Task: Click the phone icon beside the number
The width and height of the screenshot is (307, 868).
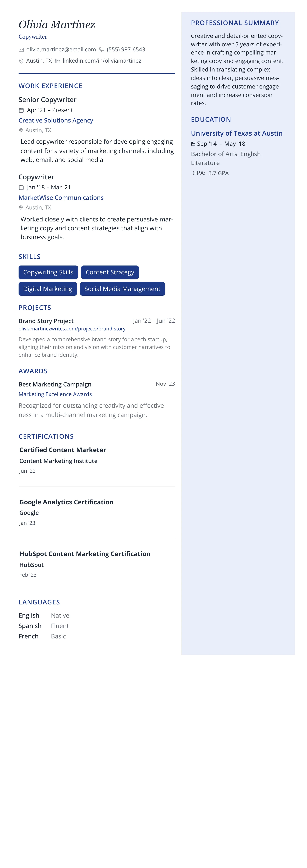Action: point(101,50)
